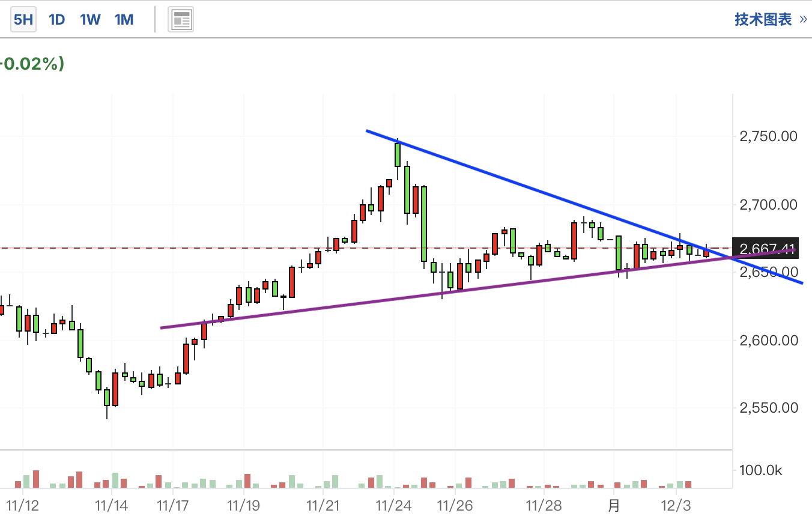Click the 100.0k volume axis label

pyautogui.click(x=762, y=470)
